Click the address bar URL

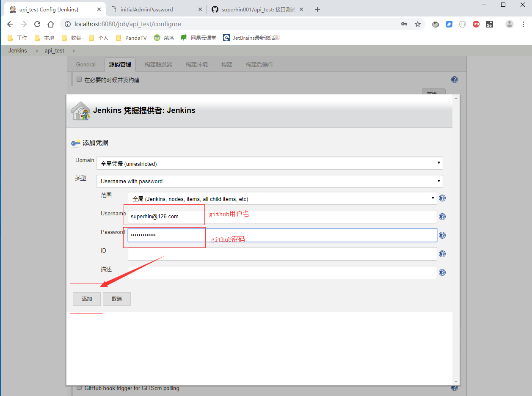128,24
